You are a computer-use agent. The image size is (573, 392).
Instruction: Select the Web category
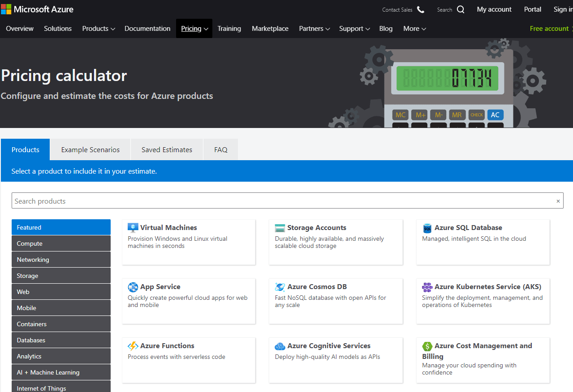[61, 292]
